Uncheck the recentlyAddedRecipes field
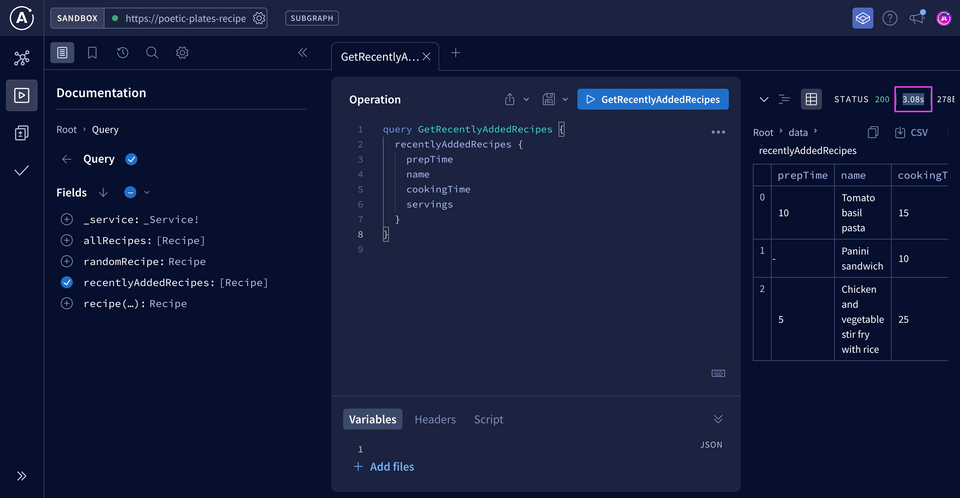This screenshot has height=498, width=960. tap(67, 282)
